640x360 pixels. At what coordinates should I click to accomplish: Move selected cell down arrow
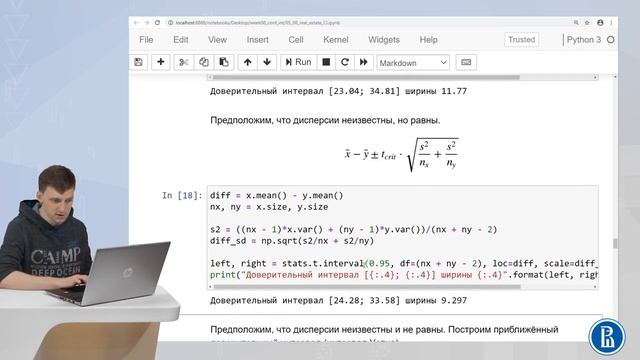[x=267, y=62]
